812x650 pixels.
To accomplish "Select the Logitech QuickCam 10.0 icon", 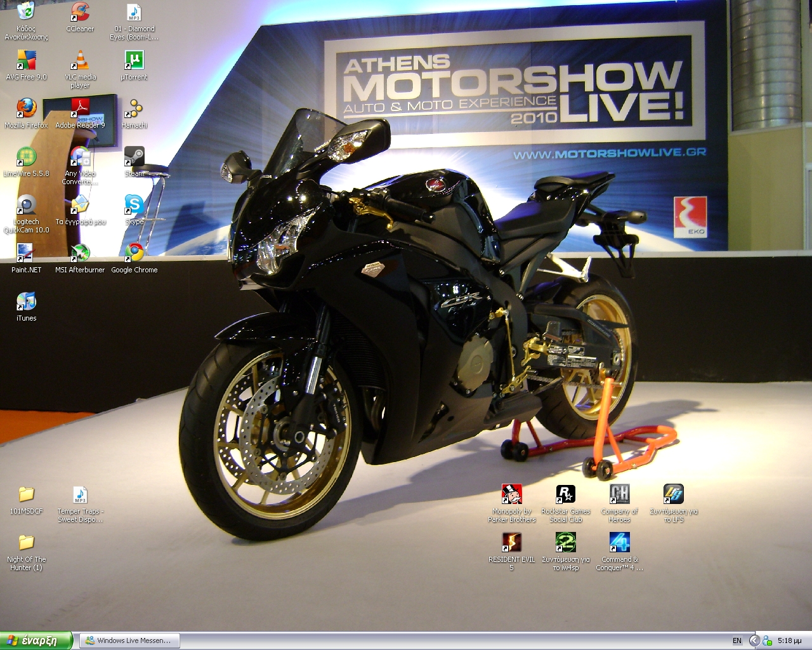I will click(x=26, y=215).
